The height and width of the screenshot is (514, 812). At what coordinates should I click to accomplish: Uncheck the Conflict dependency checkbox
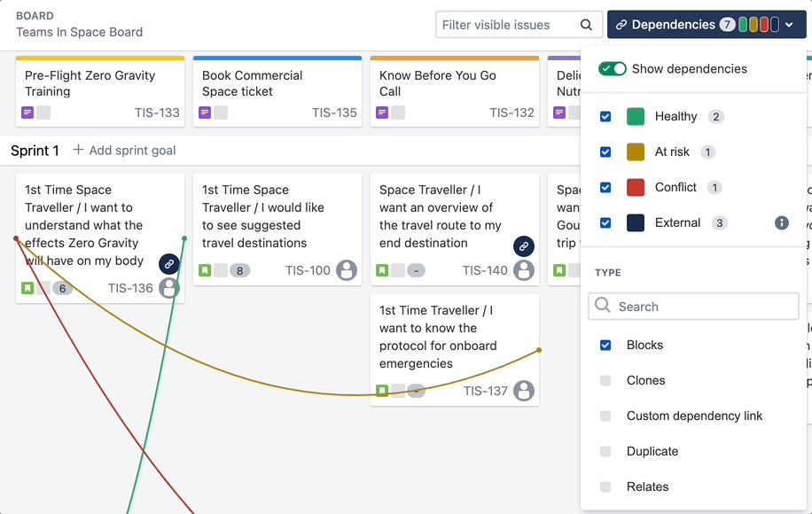pyautogui.click(x=605, y=187)
